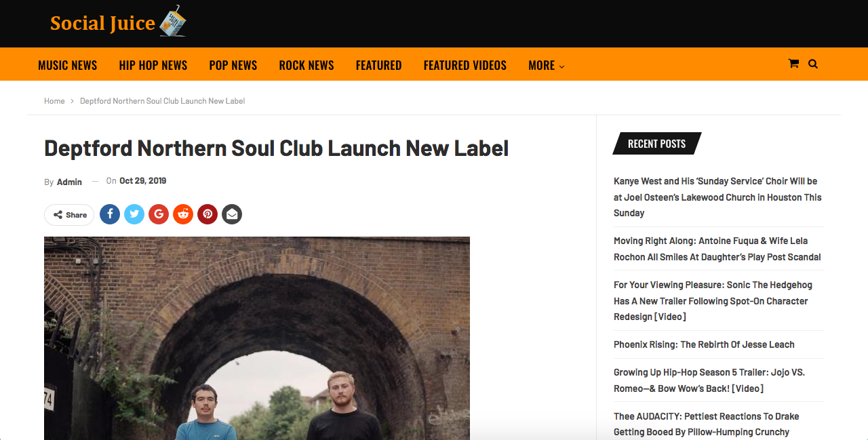Viewport: 868px width, 440px height.
Task: Go to Hip Hop News section
Action: (x=153, y=65)
